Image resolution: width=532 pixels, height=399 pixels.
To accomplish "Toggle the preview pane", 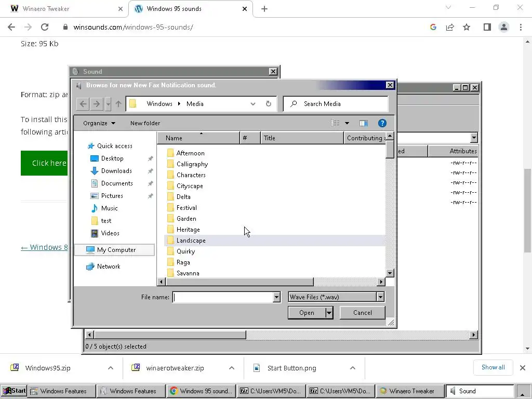I will pos(364,123).
